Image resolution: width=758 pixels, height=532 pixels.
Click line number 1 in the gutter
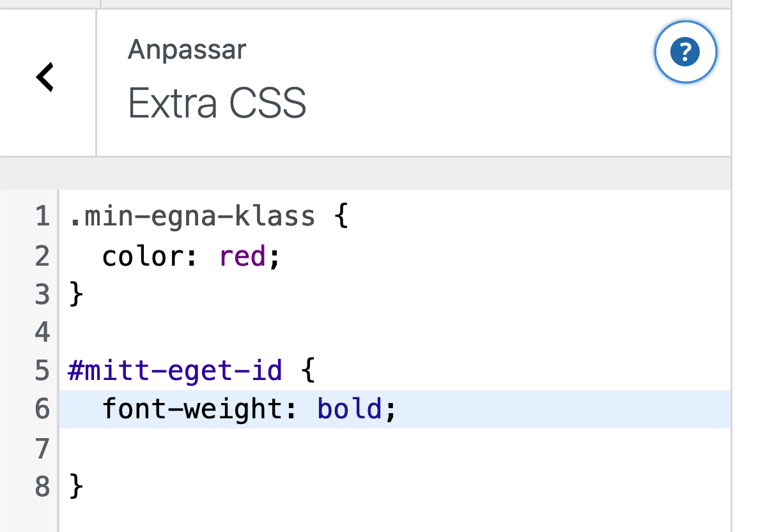pos(42,217)
